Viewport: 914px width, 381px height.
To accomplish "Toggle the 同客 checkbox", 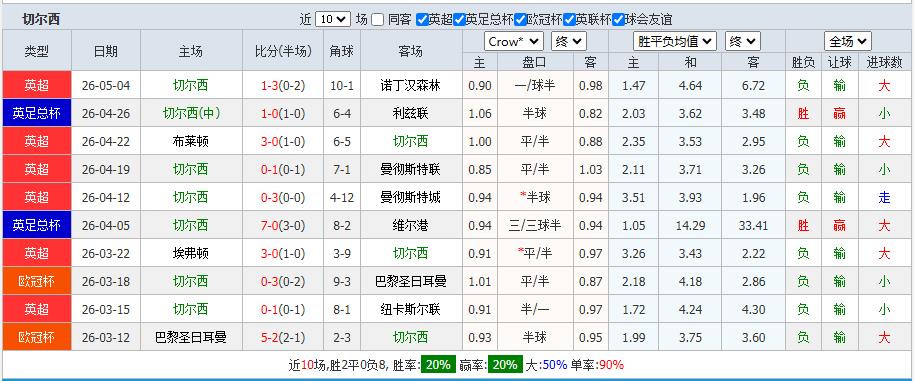I will 378,20.
